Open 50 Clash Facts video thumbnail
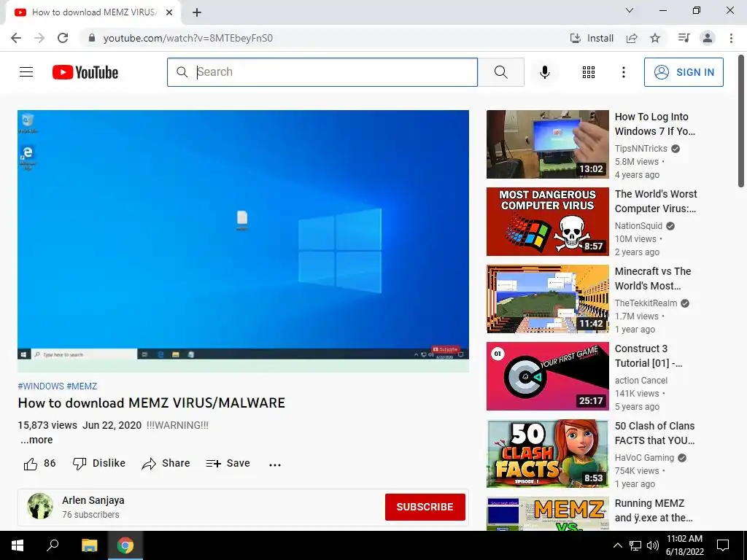Image resolution: width=747 pixels, height=560 pixels. coord(547,454)
